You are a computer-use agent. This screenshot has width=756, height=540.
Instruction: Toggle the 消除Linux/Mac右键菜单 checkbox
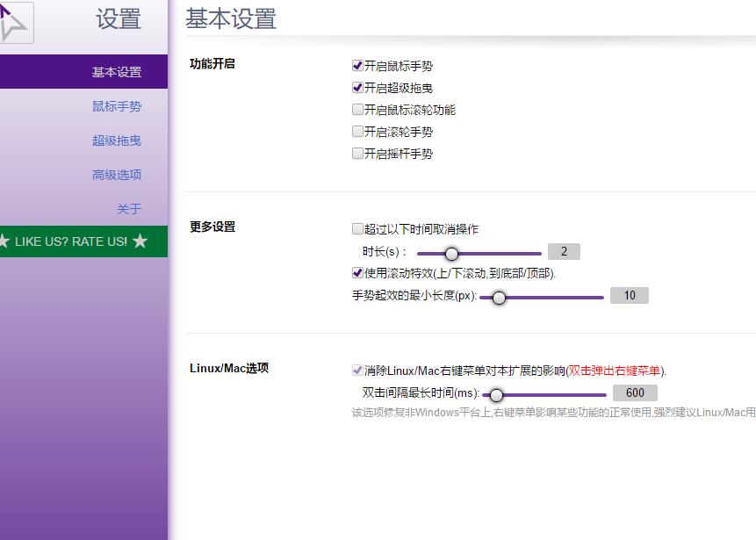point(357,371)
